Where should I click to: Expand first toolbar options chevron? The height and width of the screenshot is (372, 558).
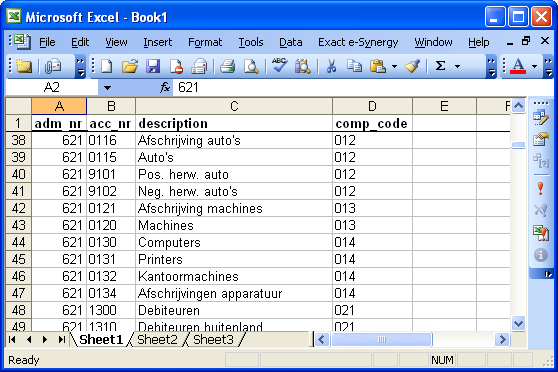click(x=80, y=66)
